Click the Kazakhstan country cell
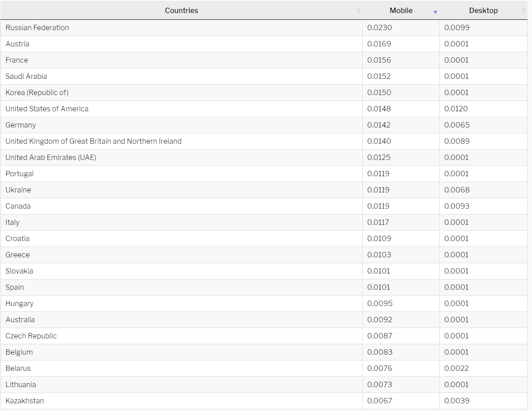 pos(25,401)
